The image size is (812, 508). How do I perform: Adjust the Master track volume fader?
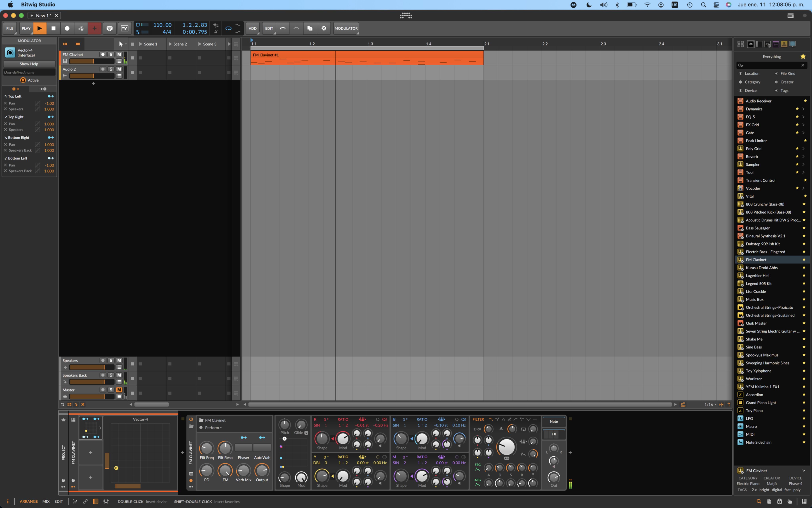click(92, 396)
